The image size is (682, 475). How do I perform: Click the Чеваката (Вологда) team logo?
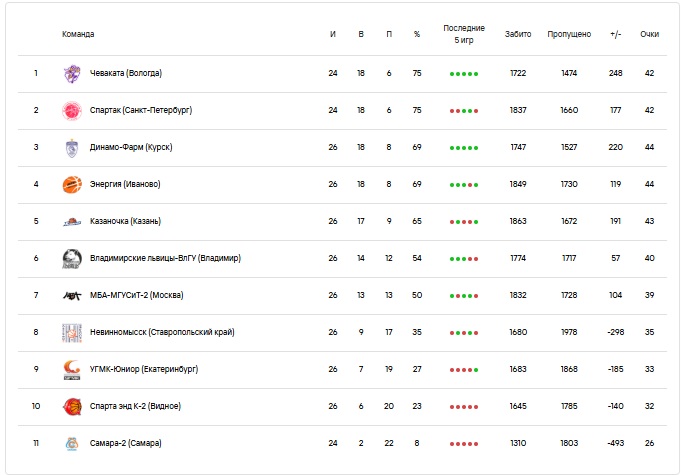pyautogui.click(x=72, y=74)
